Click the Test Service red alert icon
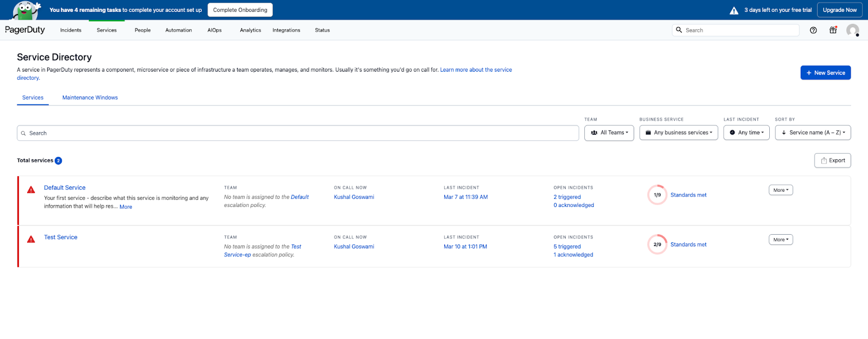This screenshot has height=339, width=868. [31, 239]
